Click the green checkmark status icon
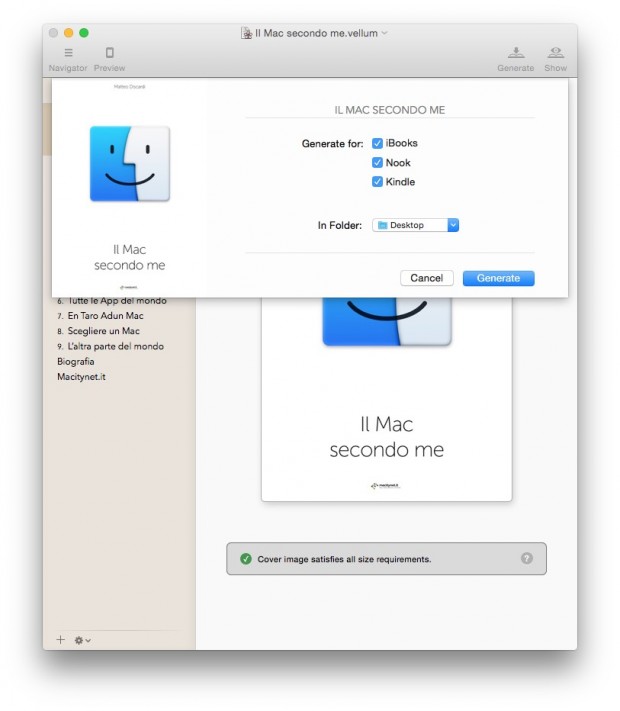Viewport: 620px width, 711px height. tap(246, 559)
